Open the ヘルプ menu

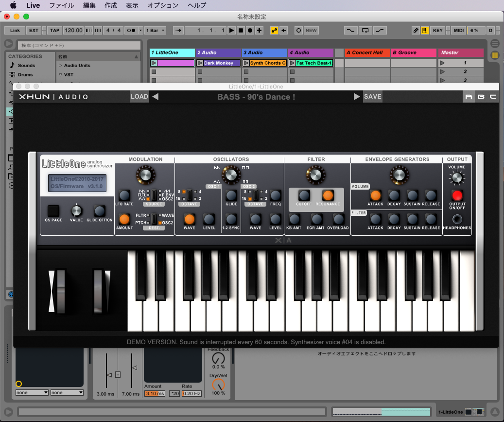[x=197, y=5]
